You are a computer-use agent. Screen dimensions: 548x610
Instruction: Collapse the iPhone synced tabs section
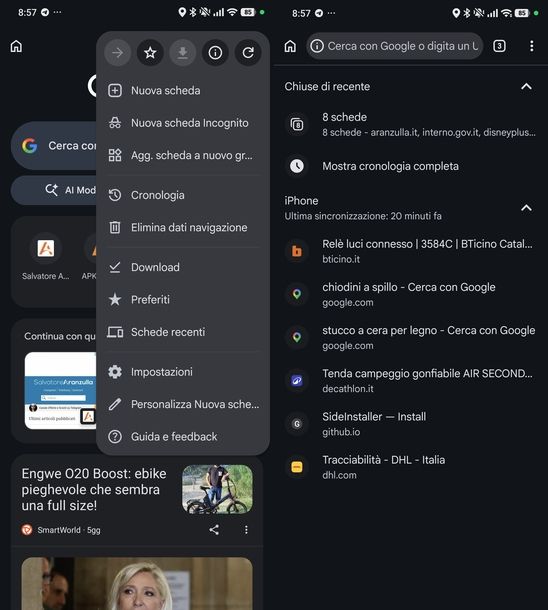point(526,208)
